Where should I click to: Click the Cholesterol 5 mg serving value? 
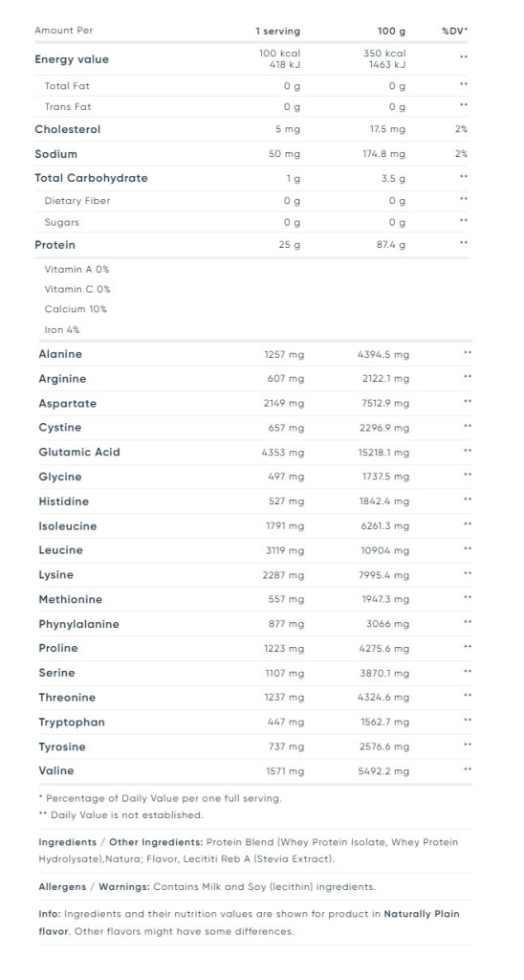tap(287, 129)
